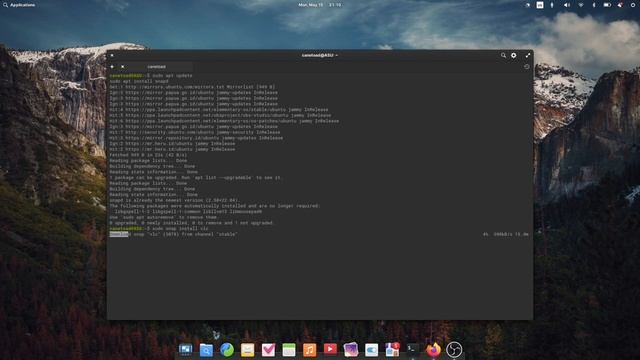This screenshot has height=360, width=640.
Task: Open Tasks checkmark app in dock
Action: click(x=268, y=349)
